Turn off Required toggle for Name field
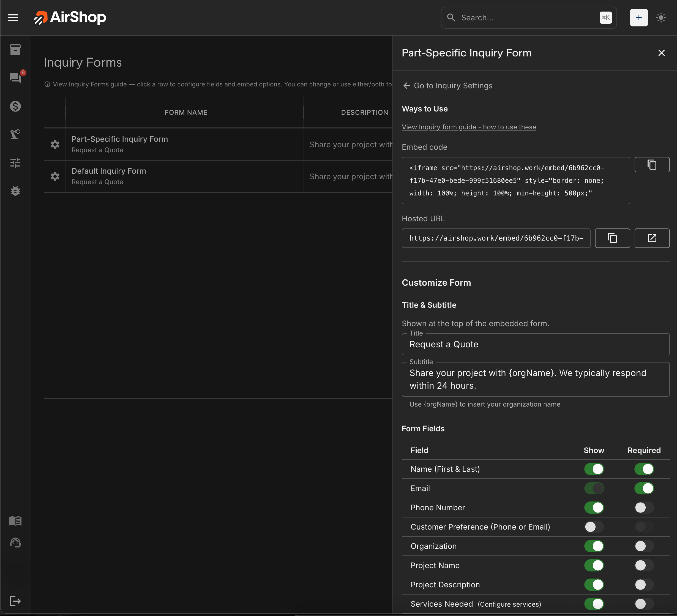Screen dimensions: 677x616 coord(643,469)
